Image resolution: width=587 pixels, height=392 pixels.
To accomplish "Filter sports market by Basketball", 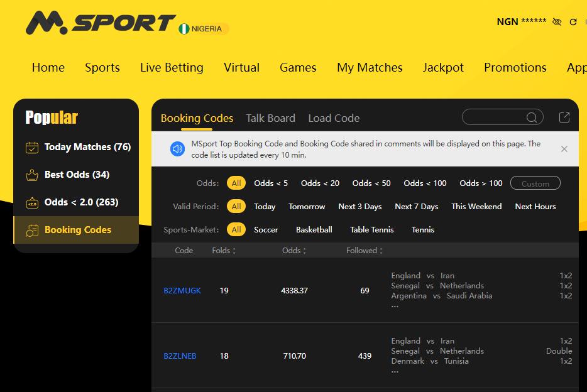I will click(x=314, y=230).
